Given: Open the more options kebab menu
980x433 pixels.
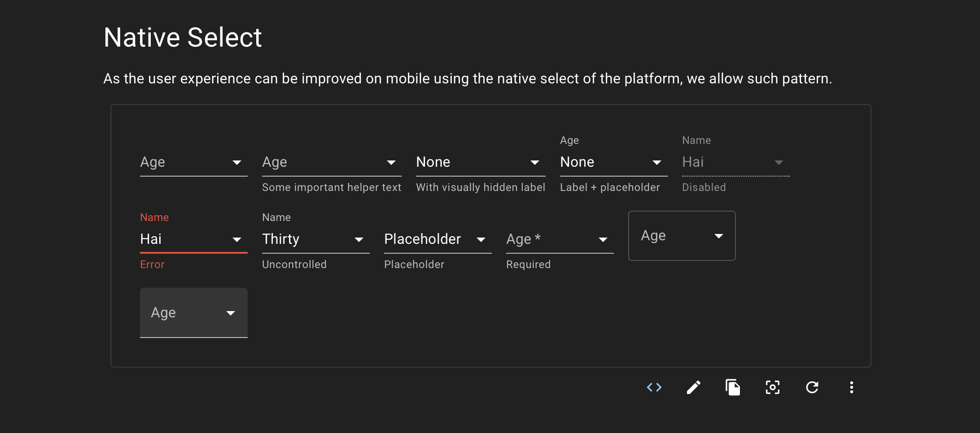Looking at the screenshot, I should click(x=852, y=387).
